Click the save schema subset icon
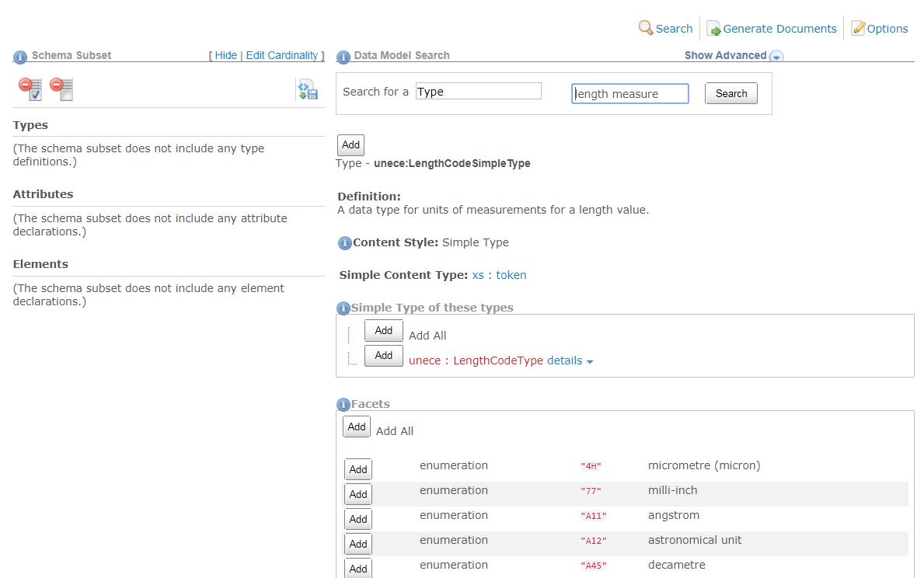The image size is (924, 578). (x=308, y=89)
